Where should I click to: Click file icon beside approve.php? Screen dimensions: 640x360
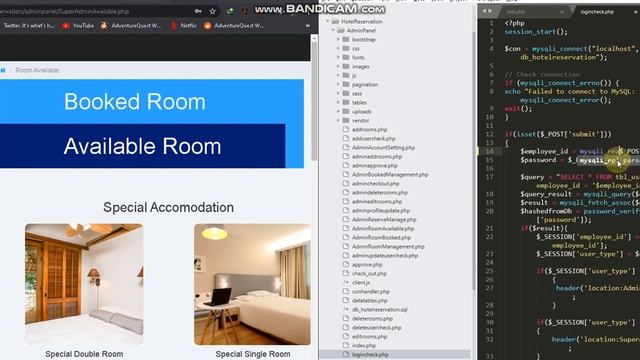pos(346,264)
